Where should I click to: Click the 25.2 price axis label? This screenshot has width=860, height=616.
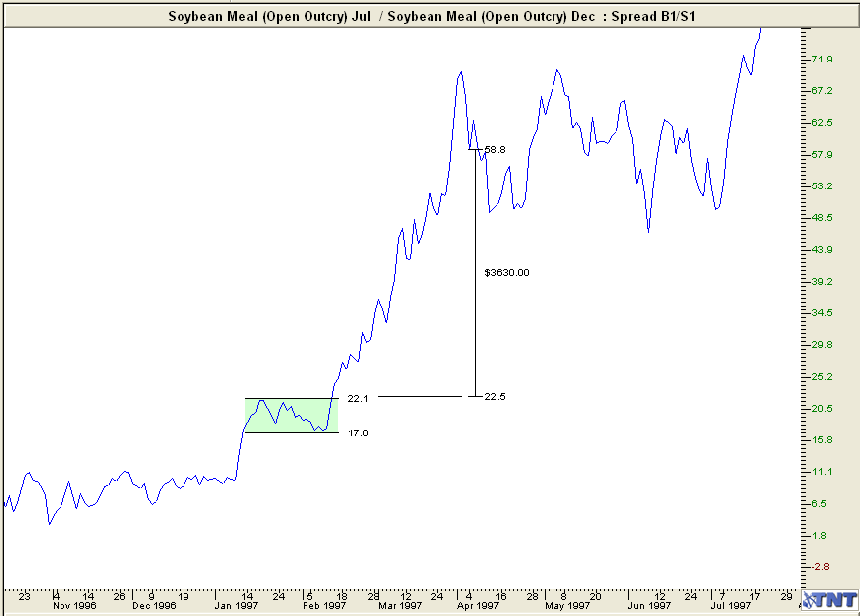coord(822,377)
